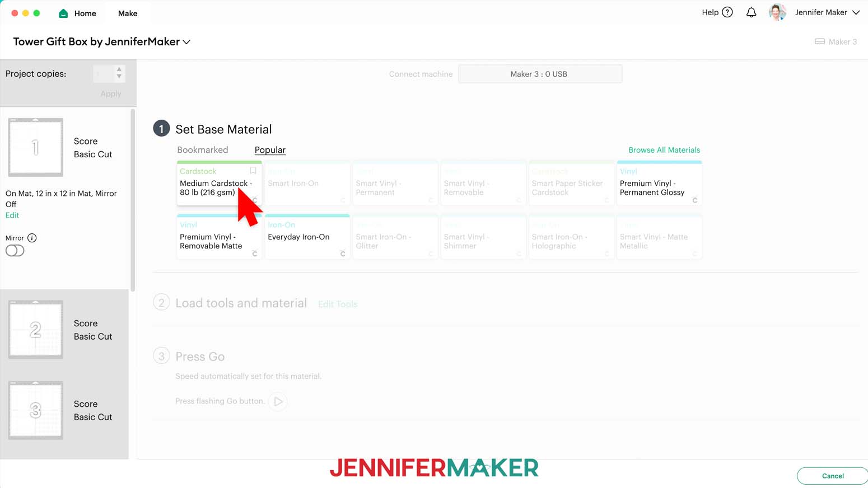Screen dimensions: 868x488
Task: Click the step 1 number badge
Action: [161, 129]
